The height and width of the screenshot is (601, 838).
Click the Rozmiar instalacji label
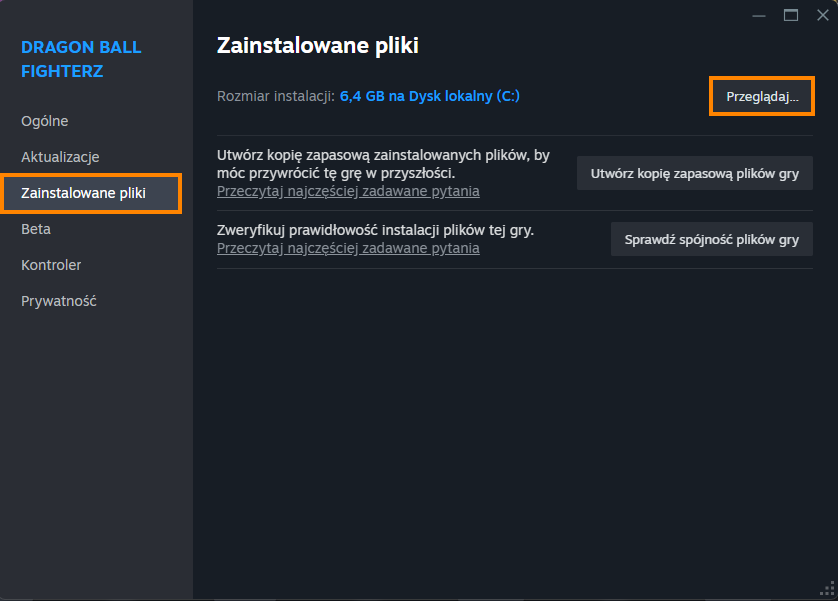pyautogui.click(x=276, y=96)
